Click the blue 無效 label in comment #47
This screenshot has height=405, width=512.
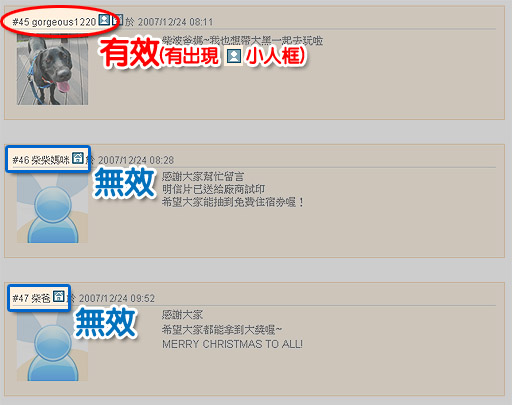[x=105, y=322]
